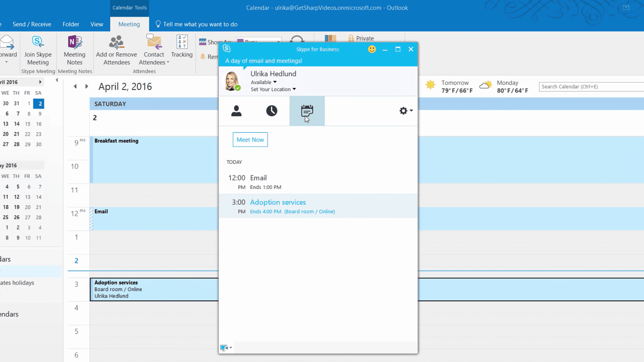The width and height of the screenshot is (644, 362).
Task: Click the Search Calendar input field
Action: pos(590,86)
